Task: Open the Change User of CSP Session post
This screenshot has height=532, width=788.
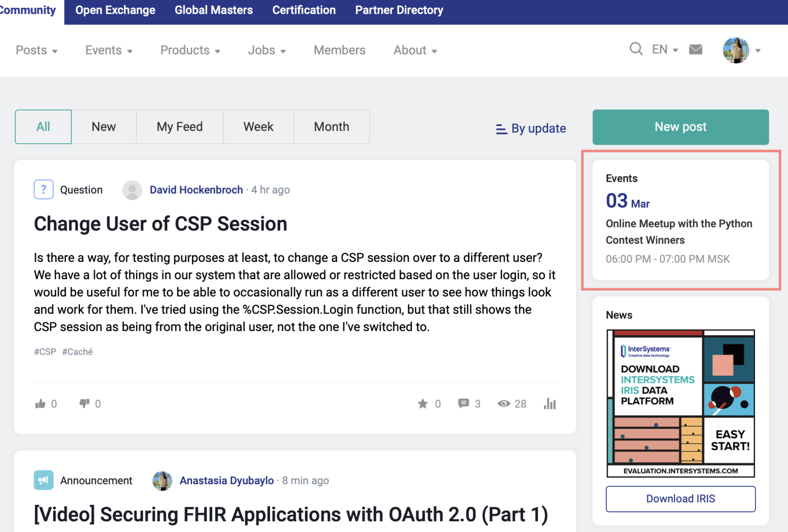Action: tap(160, 224)
